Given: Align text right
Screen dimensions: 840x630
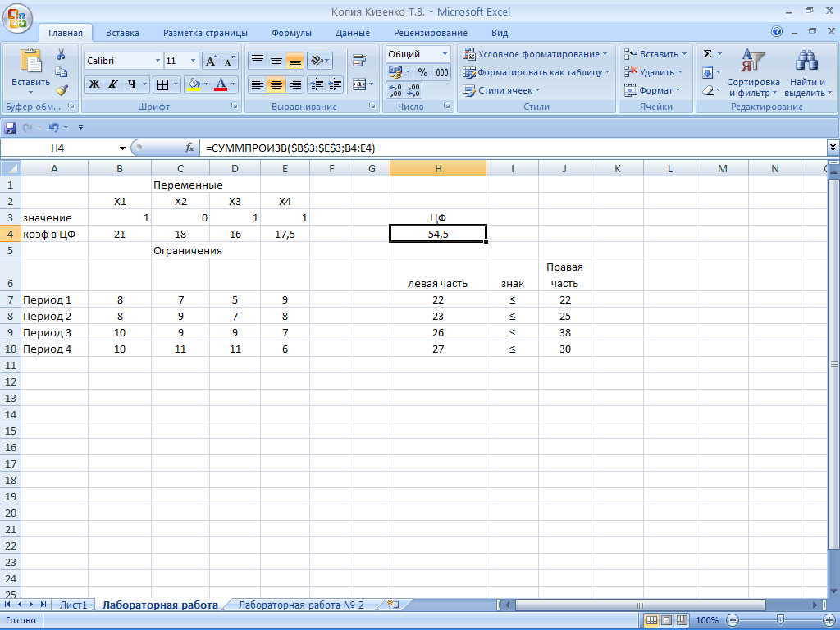Looking at the screenshot, I should point(294,84).
